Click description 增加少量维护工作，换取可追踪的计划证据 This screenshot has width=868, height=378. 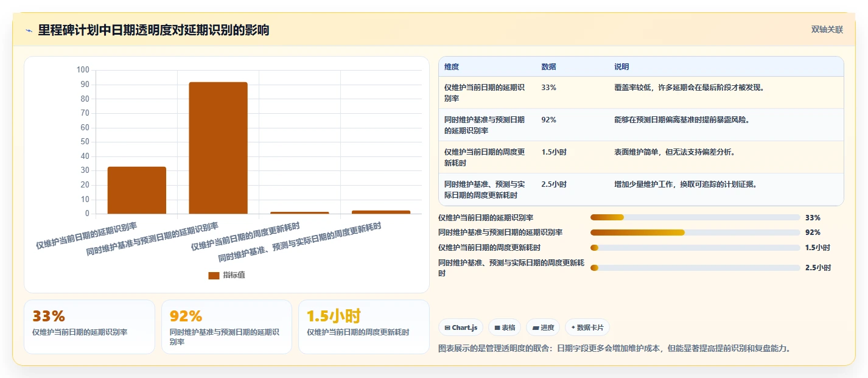685,184
